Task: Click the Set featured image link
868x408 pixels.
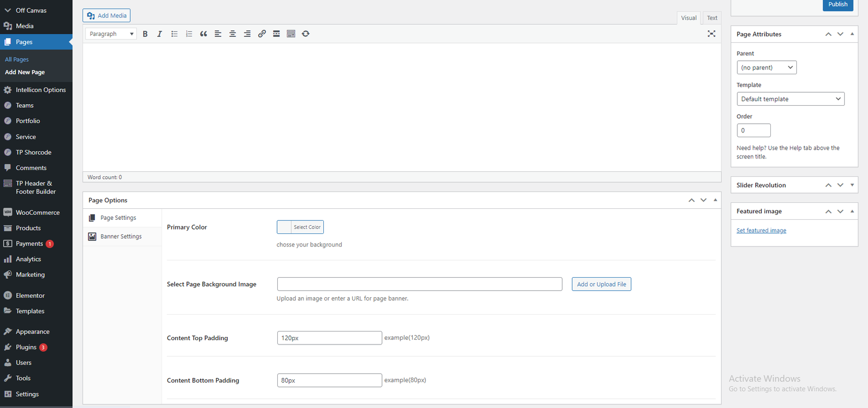Action: [x=761, y=231]
